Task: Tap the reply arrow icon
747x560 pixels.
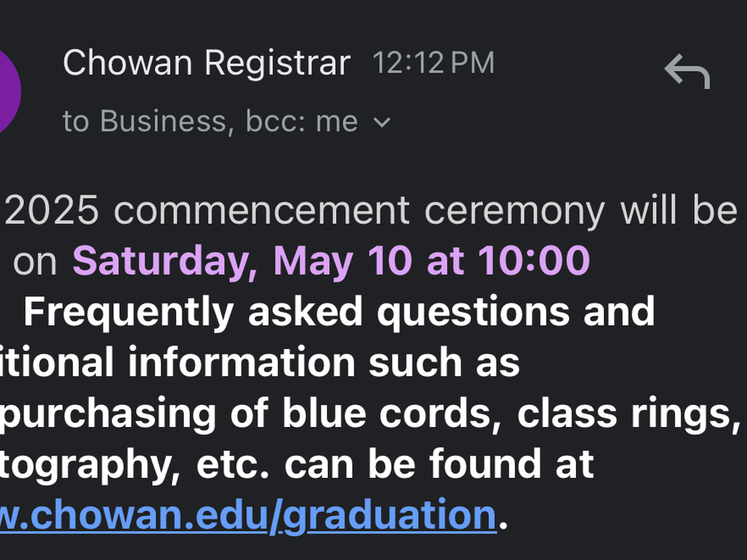Action: [687, 72]
